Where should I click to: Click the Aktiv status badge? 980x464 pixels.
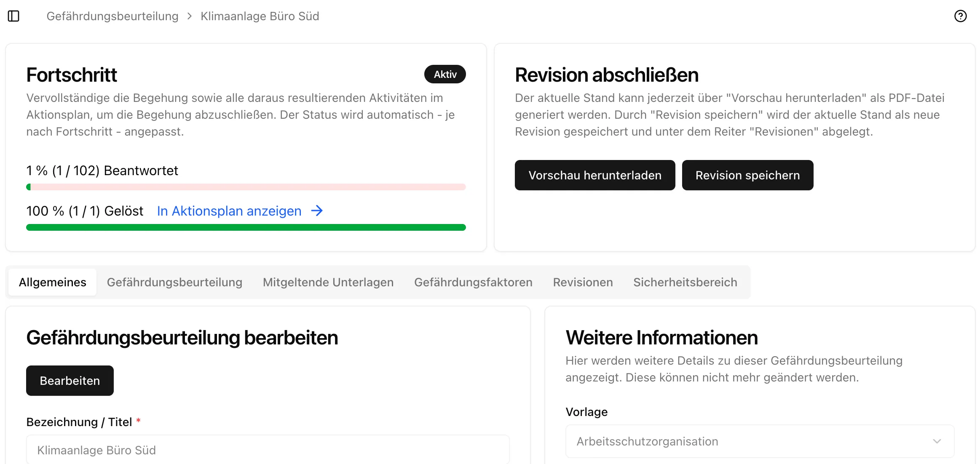[445, 74]
